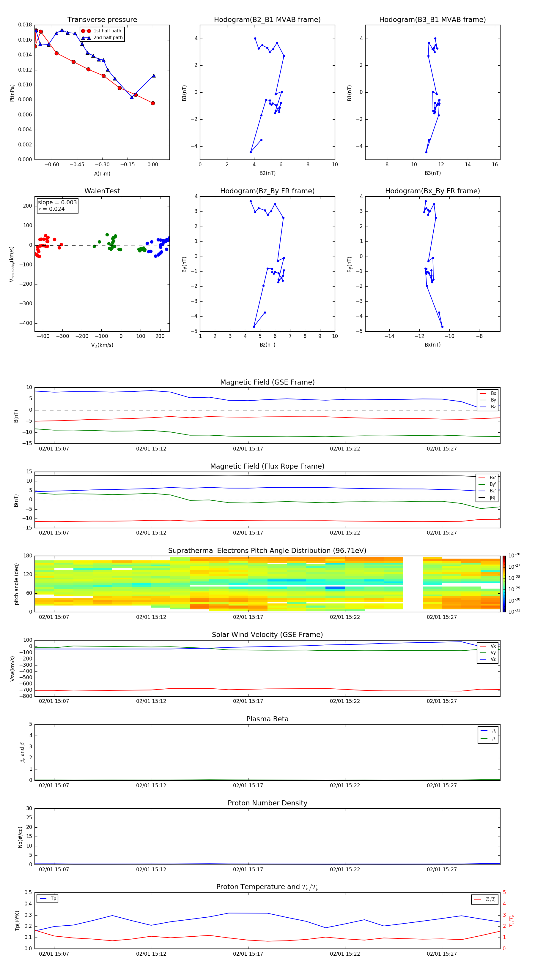This screenshot has height=980, width=535.
Task: Click the 'Solar Wind Velocity (GSE Frame)' title
Action: [267, 635]
